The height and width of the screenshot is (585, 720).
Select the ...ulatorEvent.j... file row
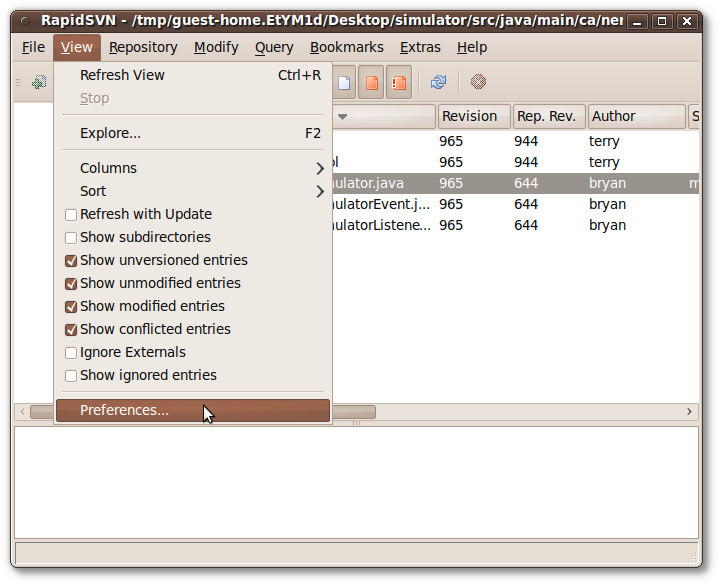pyautogui.click(x=515, y=204)
